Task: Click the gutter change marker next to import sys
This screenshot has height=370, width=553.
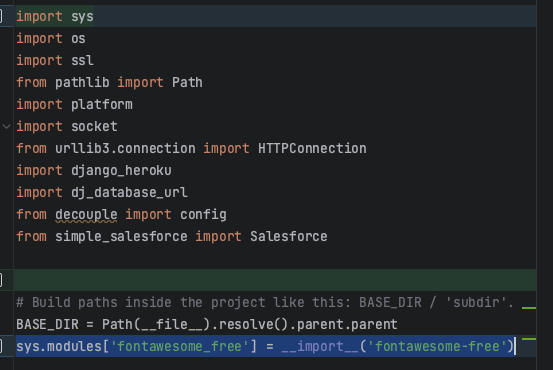Action: click(1, 16)
